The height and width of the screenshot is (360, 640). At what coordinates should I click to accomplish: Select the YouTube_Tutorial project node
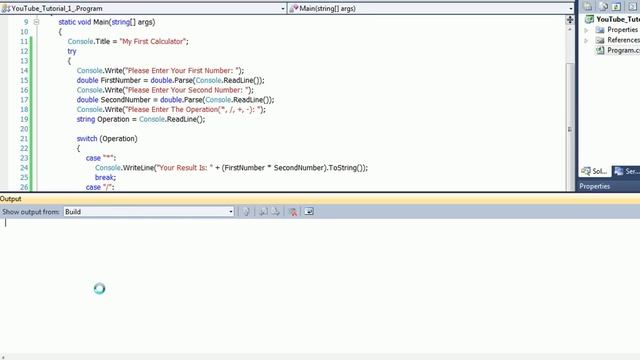618,19
